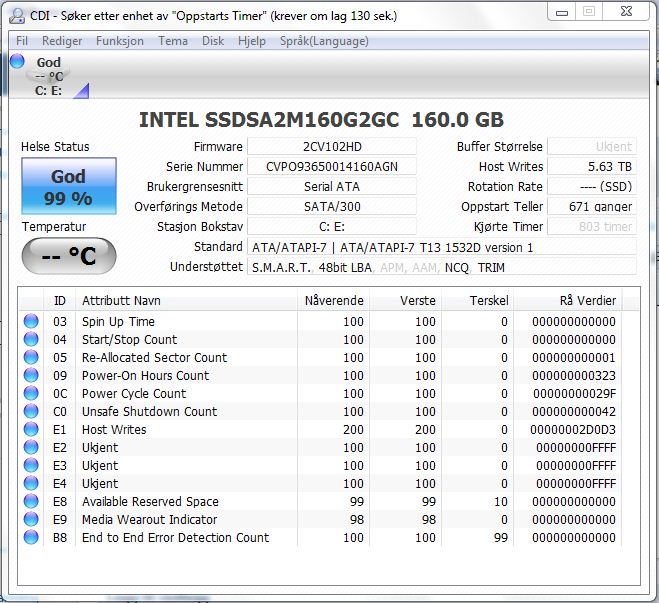Click the Understøttet features field
The image size is (659, 603).
(x=442, y=268)
